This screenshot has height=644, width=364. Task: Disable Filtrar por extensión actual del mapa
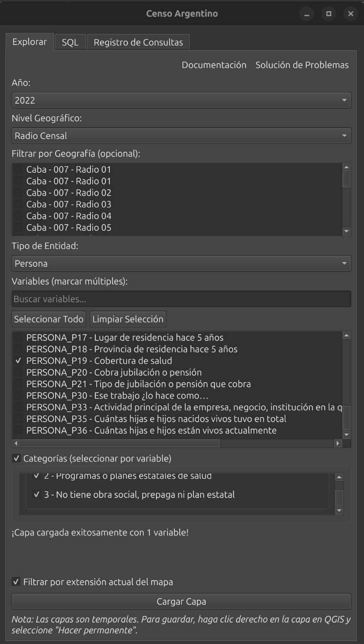click(x=17, y=582)
